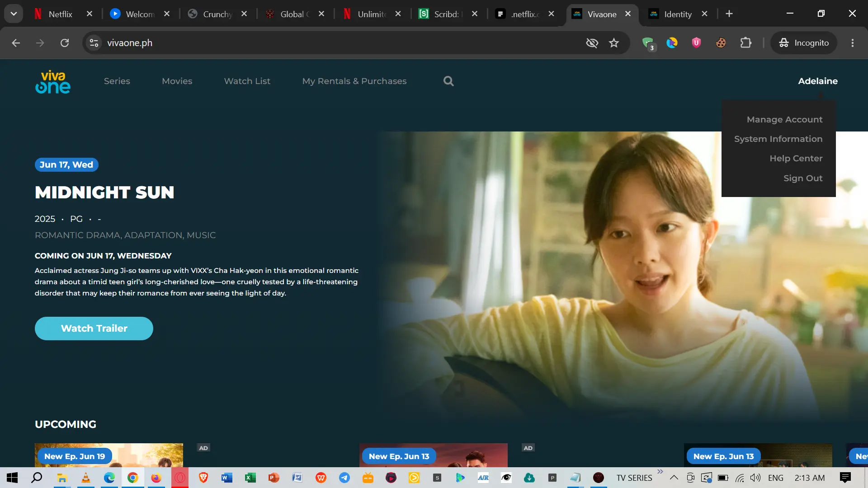
Task: Close the Crunchyroll tab
Action: click(244, 14)
